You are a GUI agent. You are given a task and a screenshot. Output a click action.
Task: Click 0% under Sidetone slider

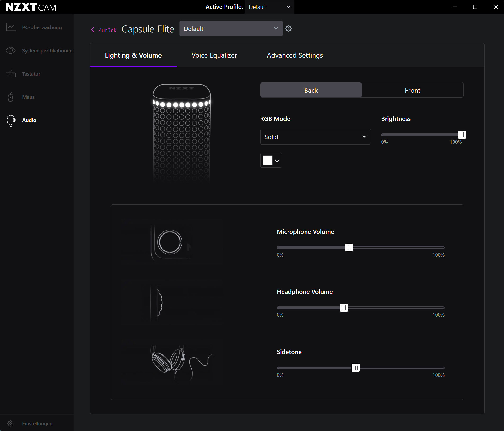click(x=280, y=375)
